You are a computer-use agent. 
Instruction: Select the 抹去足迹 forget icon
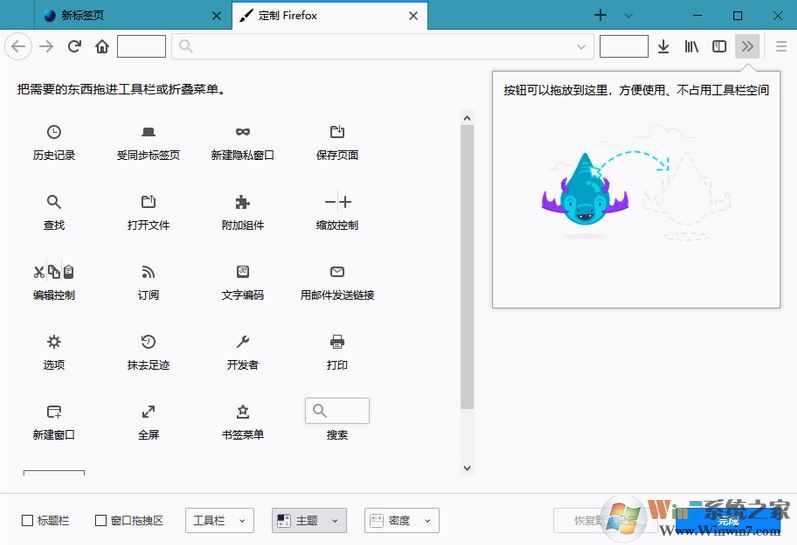148,342
